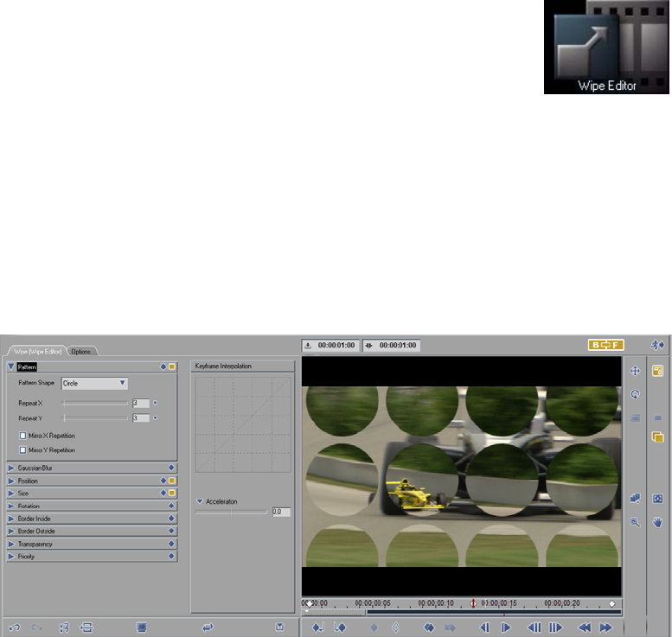Image resolution: width=672 pixels, height=637 pixels.
Task: Click the running figure icon top right
Action: 657,345
